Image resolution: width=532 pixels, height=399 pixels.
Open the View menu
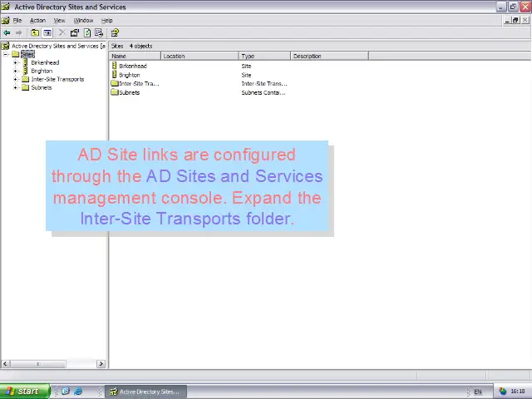pyautogui.click(x=59, y=20)
